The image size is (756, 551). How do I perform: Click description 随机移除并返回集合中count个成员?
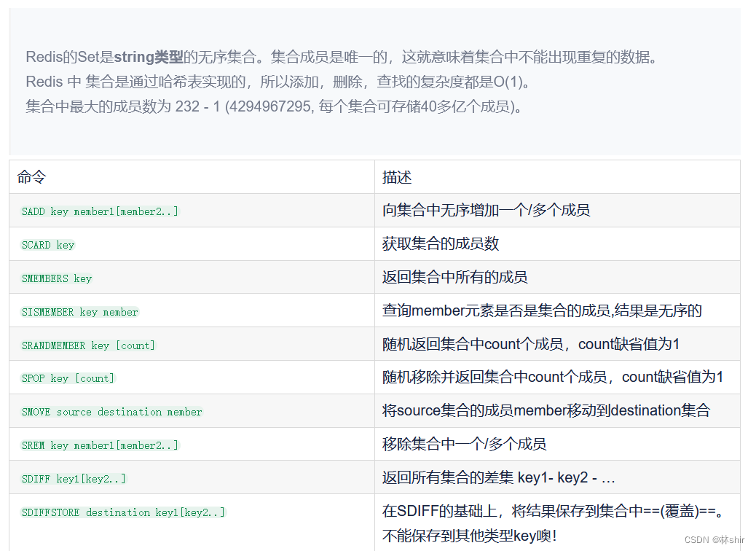point(495,377)
